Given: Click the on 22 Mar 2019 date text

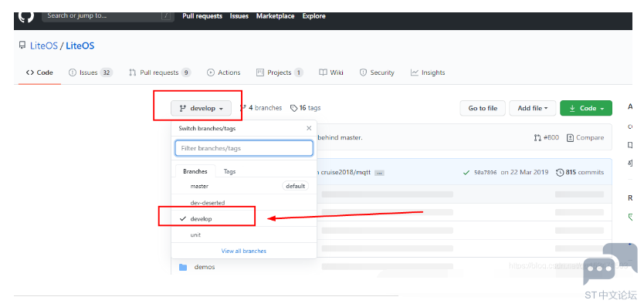Looking at the screenshot, I should pyautogui.click(x=524, y=172).
